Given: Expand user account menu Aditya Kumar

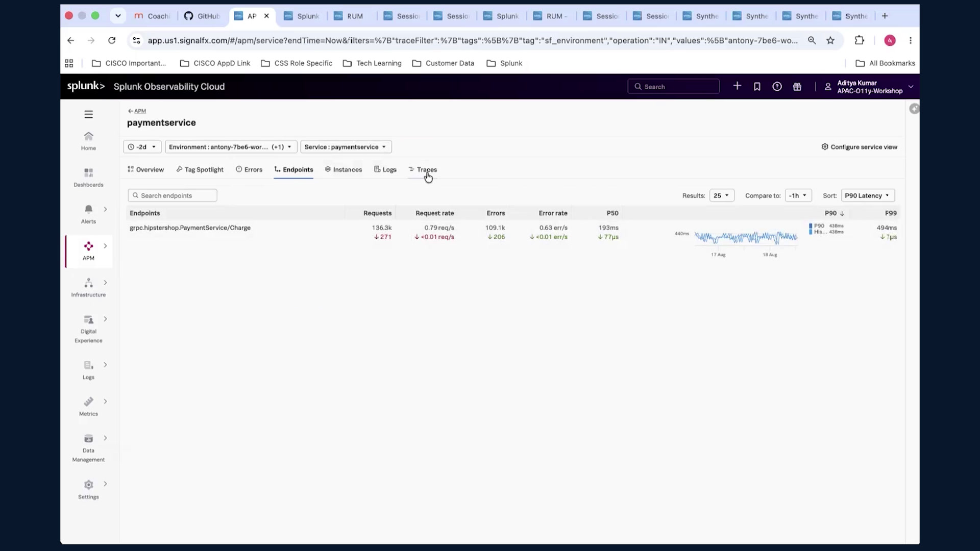Looking at the screenshot, I should (870, 87).
